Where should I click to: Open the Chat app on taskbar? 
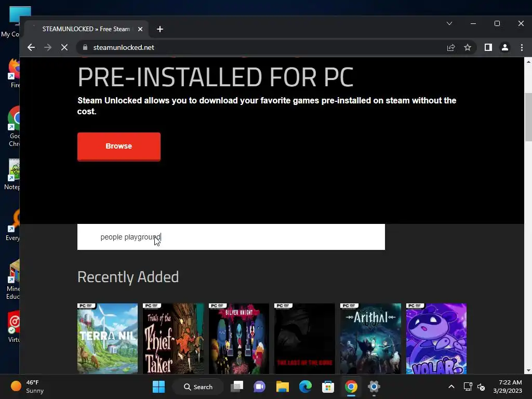click(260, 387)
